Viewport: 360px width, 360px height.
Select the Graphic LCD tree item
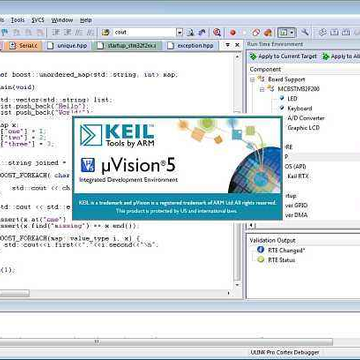(x=303, y=128)
